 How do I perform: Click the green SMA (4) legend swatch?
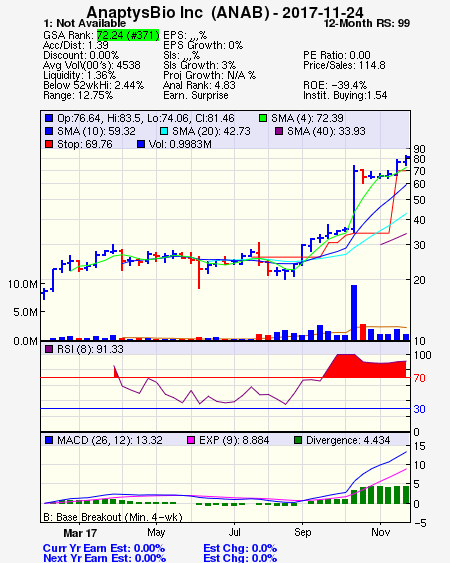(263, 118)
